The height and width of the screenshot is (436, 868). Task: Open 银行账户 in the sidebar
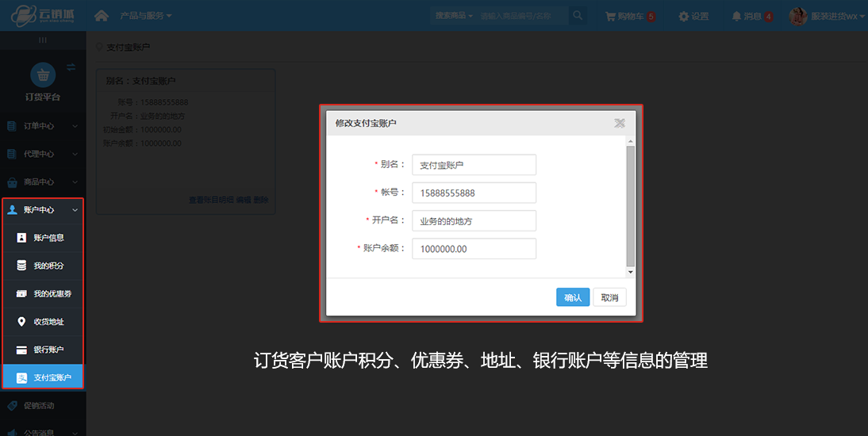click(43, 350)
